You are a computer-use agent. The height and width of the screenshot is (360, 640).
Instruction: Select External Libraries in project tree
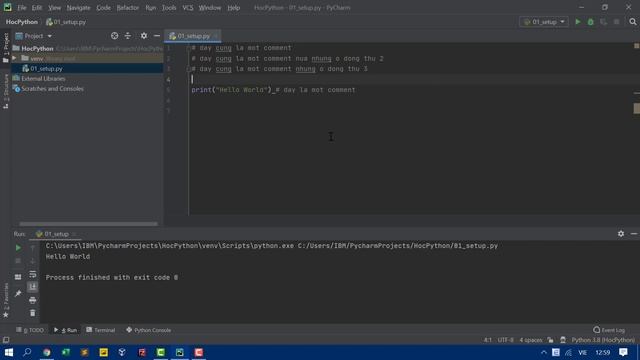(x=43, y=78)
